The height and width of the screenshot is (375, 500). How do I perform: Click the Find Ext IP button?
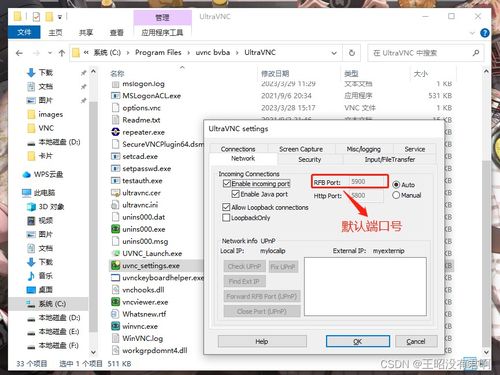[x=245, y=282]
